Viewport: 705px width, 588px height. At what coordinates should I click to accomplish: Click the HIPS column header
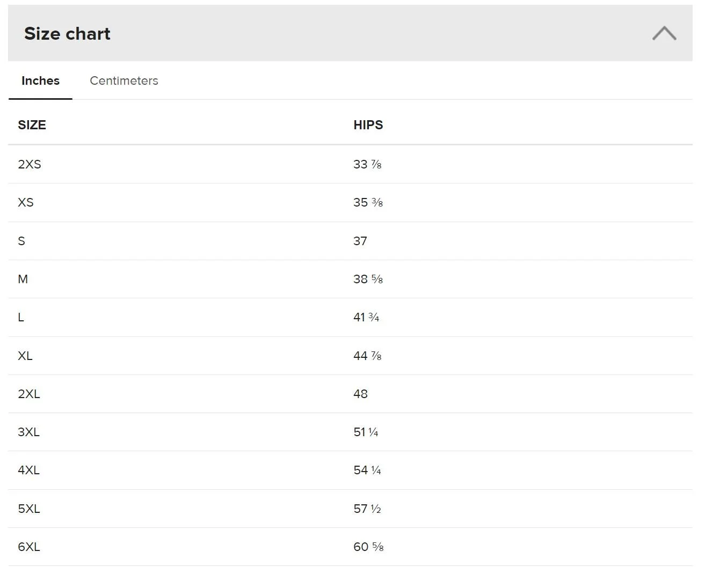[x=368, y=125]
